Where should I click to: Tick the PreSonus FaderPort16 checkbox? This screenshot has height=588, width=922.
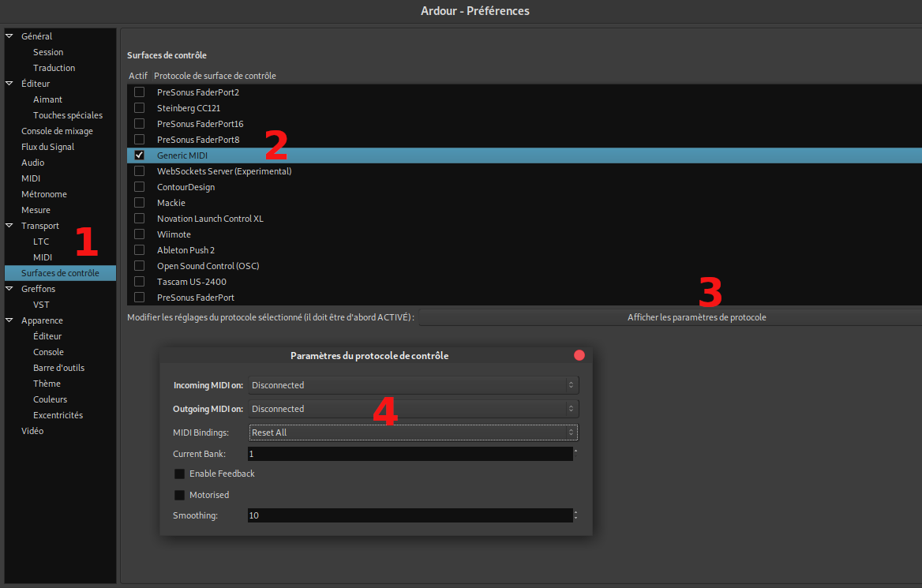coord(140,124)
